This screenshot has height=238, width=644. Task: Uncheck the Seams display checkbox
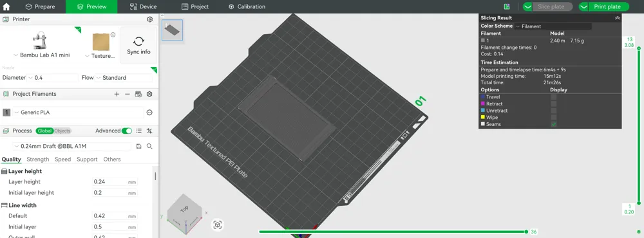pos(554,124)
